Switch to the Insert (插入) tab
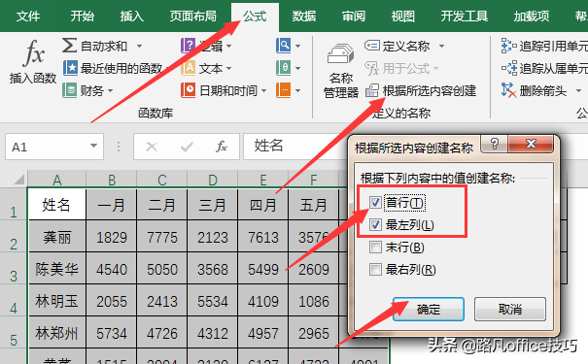The image size is (588, 364). tap(131, 17)
